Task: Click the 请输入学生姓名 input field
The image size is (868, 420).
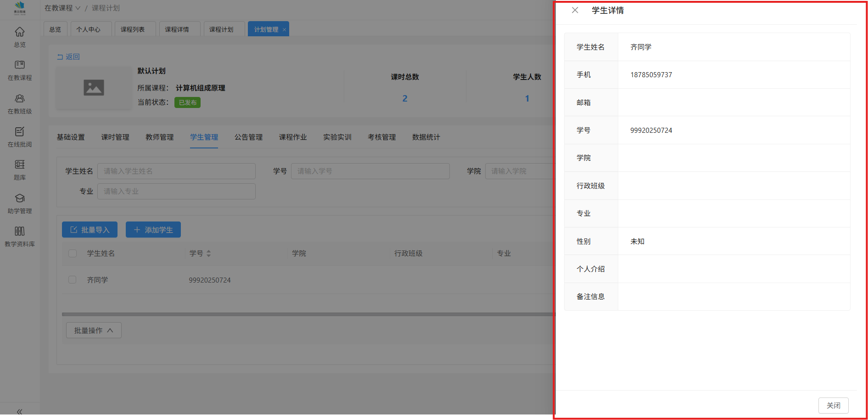Action: [176, 171]
